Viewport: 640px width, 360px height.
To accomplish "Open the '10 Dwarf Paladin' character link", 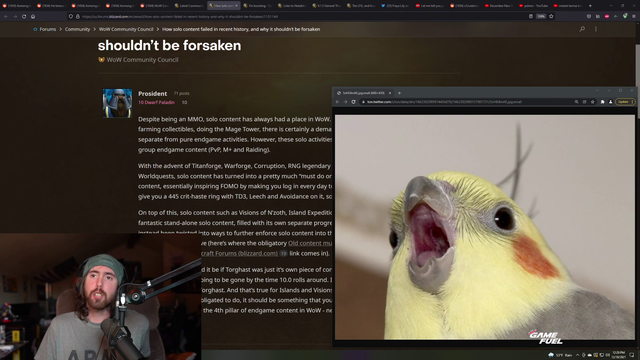I will (x=156, y=102).
